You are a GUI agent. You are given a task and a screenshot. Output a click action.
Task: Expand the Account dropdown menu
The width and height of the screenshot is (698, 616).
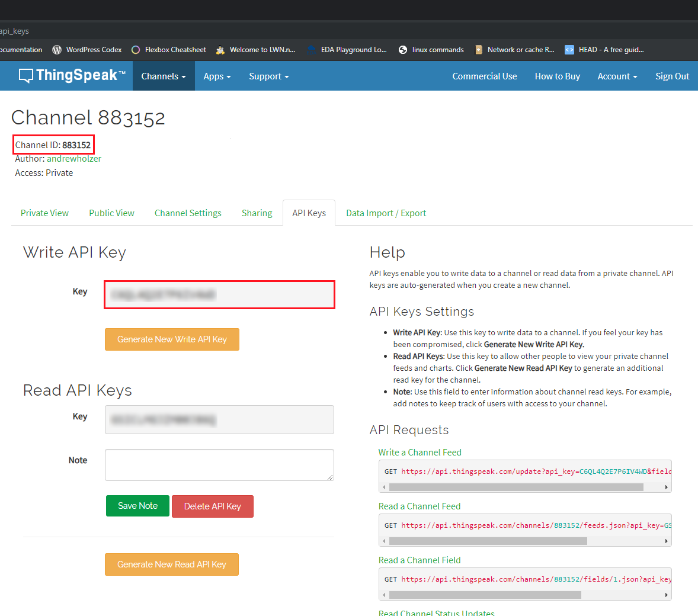tap(617, 76)
